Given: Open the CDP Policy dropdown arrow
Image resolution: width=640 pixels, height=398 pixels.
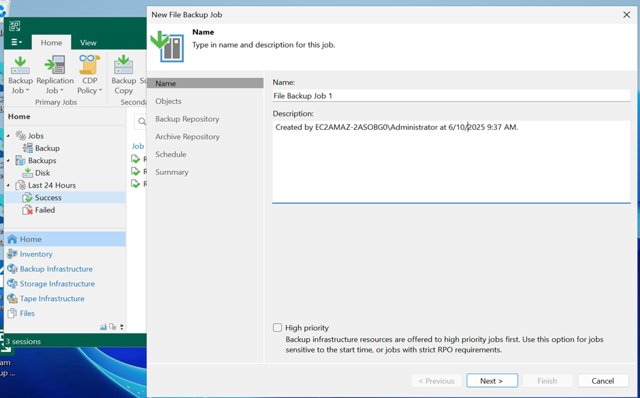Looking at the screenshot, I should [100, 91].
